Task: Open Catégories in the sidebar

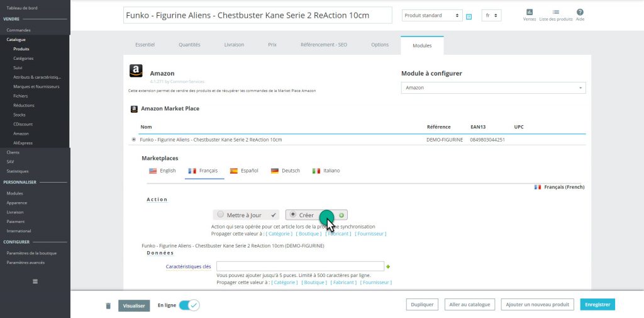Action: pyautogui.click(x=23, y=59)
